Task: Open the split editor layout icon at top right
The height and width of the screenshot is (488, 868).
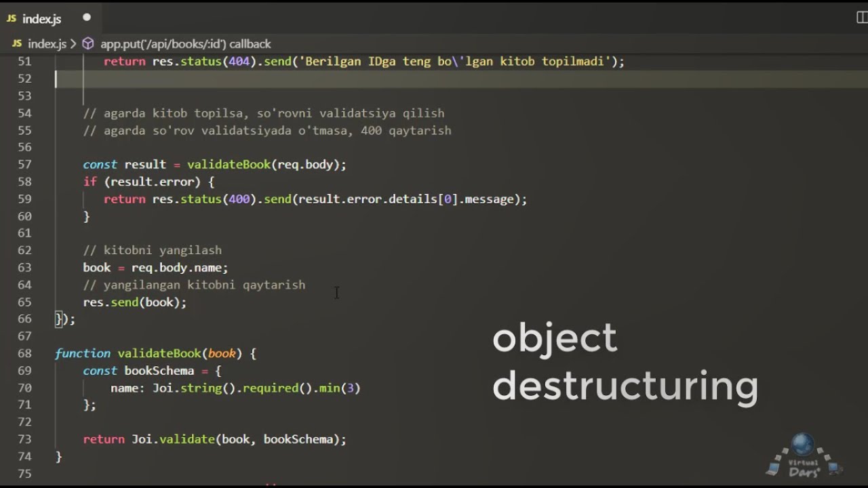Action: click(x=862, y=18)
